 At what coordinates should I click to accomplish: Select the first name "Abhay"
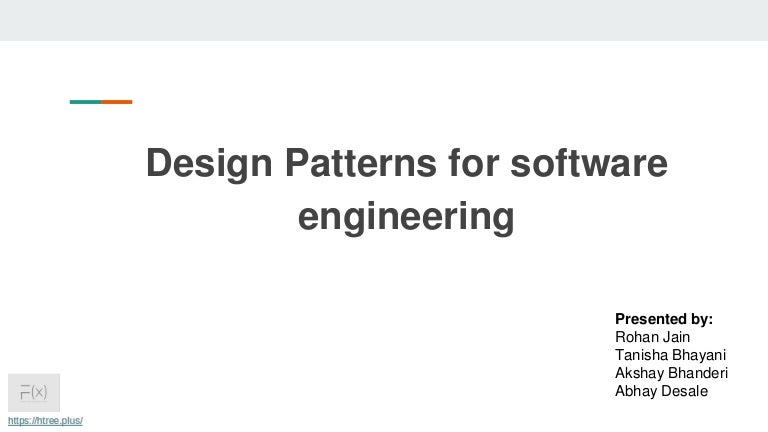point(635,391)
